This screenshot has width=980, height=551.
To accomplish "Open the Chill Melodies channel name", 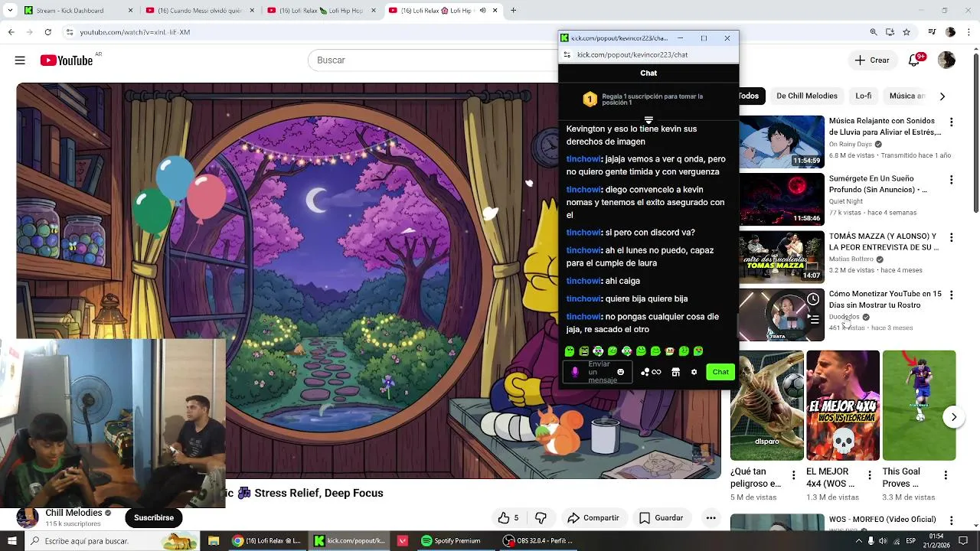I will pyautogui.click(x=73, y=513).
